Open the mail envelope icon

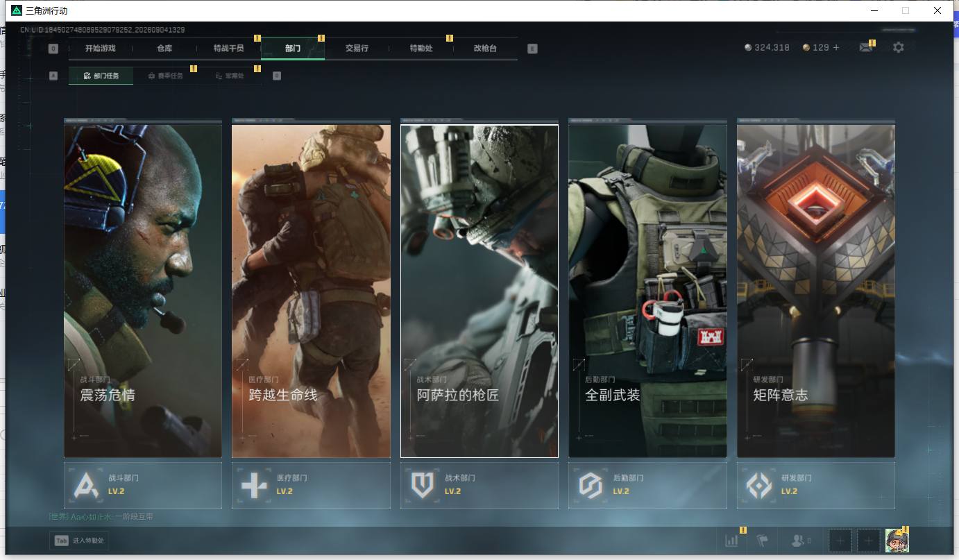865,48
